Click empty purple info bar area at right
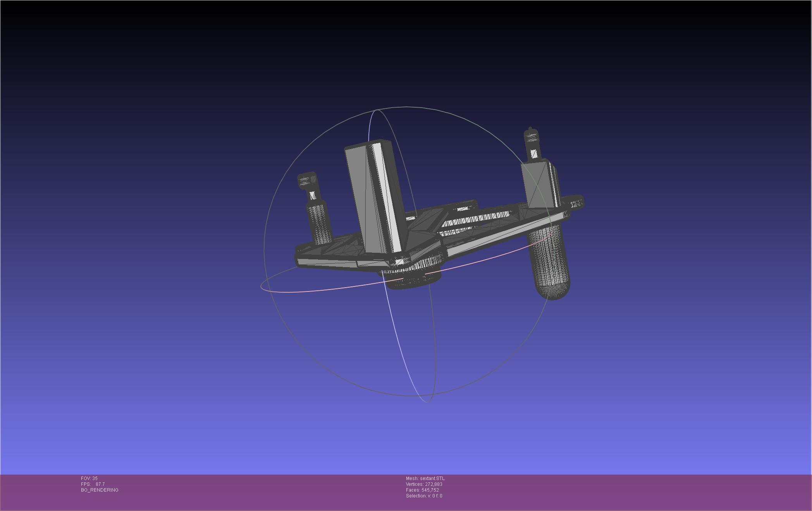 click(x=659, y=492)
